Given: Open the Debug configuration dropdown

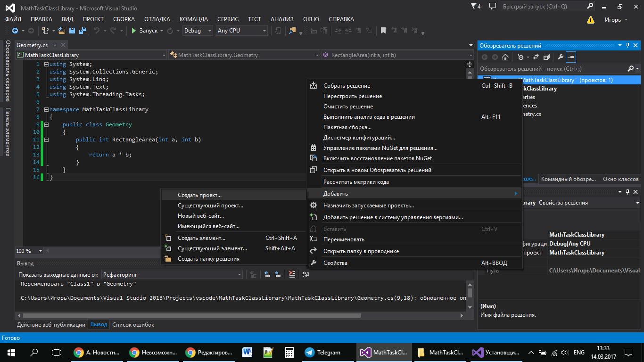Looking at the screenshot, I should (x=198, y=31).
